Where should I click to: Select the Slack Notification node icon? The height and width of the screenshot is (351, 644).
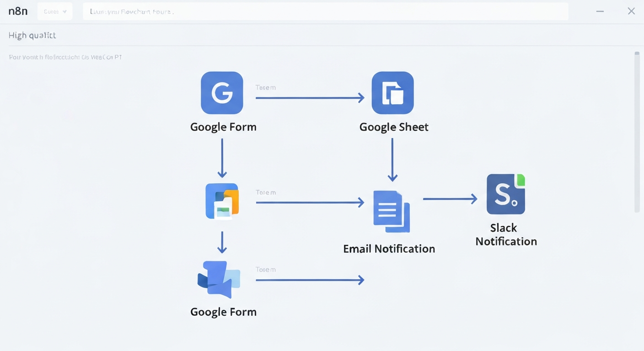(x=505, y=195)
